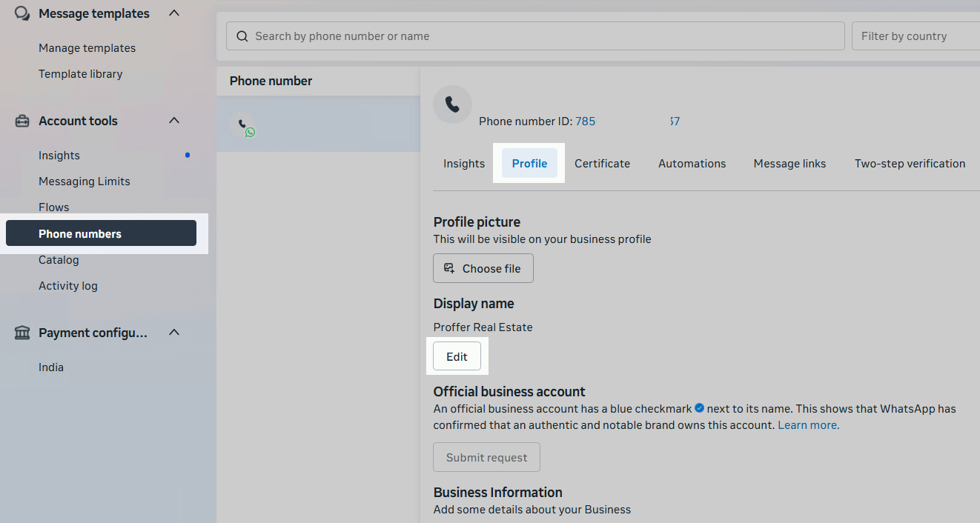Click the Message templates chat icon
The width and height of the screenshot is (980, 523).
point(22,13)
